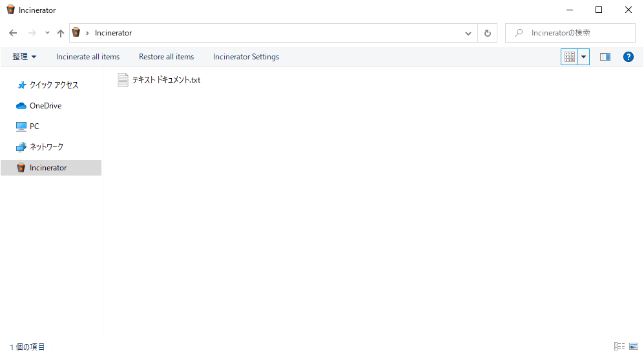Minimize the Incinerator window
This screenshot has height=355, width=644.
pos(570,10)
